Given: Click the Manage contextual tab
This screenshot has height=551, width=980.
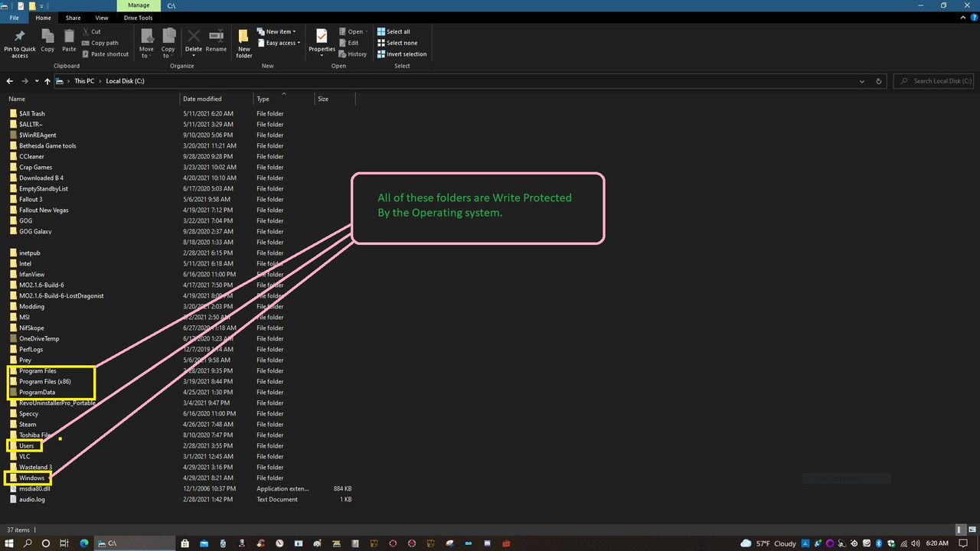Looking at the screenshot, I should click(139, 5).
